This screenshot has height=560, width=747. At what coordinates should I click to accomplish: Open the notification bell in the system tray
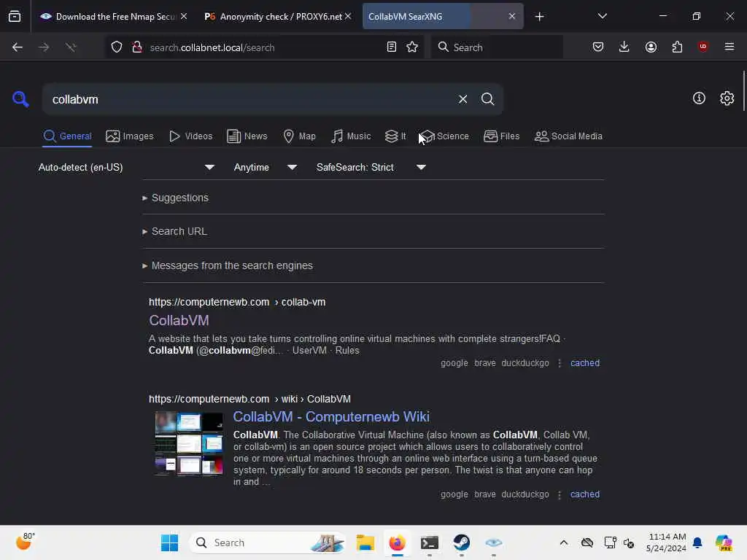(x=697, y=542)
